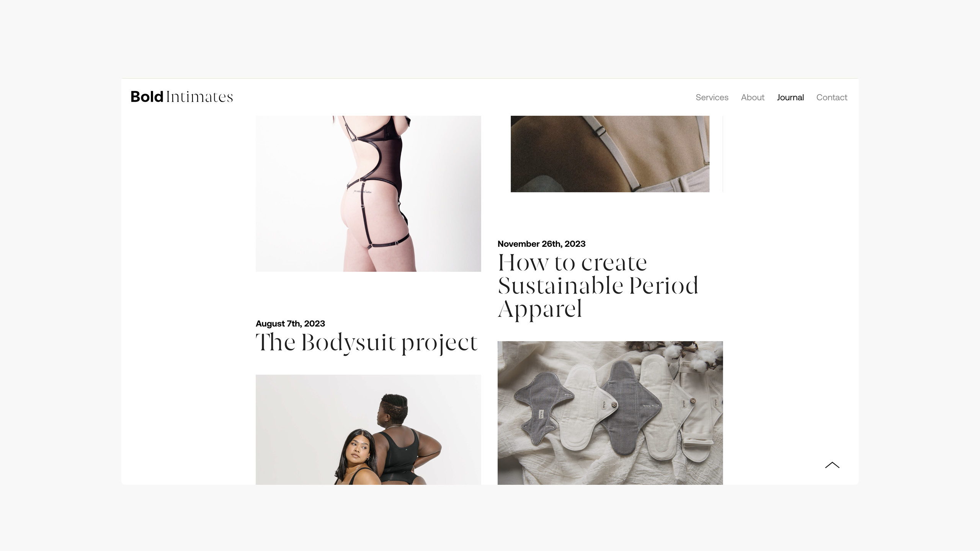Open the Bold Intimates logo home link
Viewport: 980px width, 551px height.
(181, 97)
